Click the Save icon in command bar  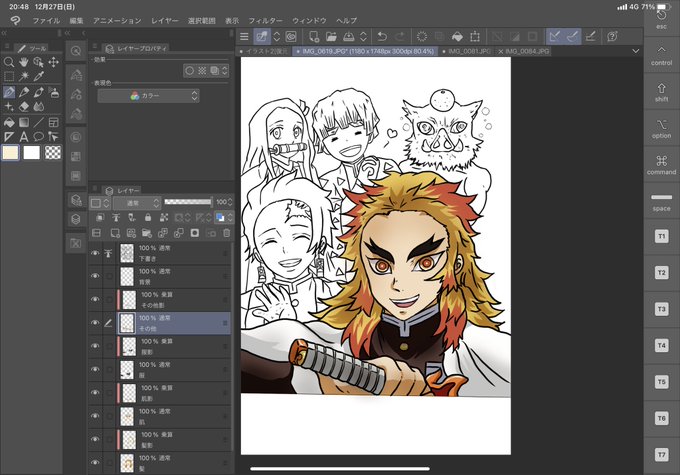(349, 36)
